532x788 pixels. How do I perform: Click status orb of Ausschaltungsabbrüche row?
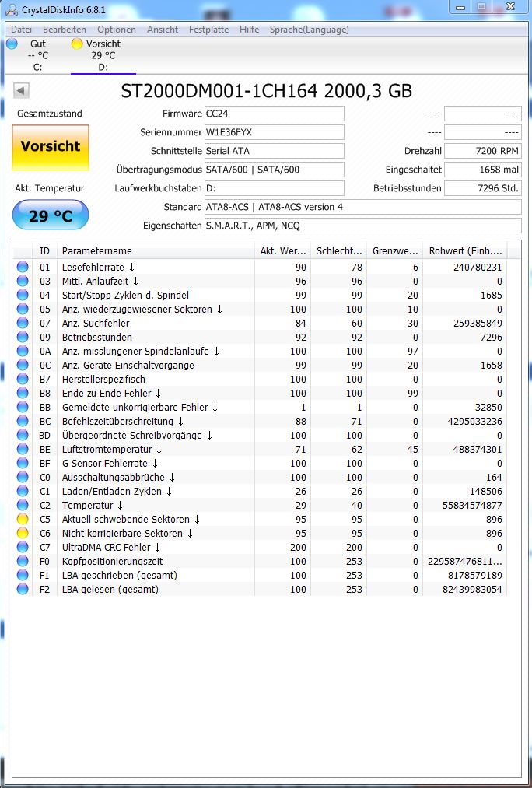coord(23,478)
